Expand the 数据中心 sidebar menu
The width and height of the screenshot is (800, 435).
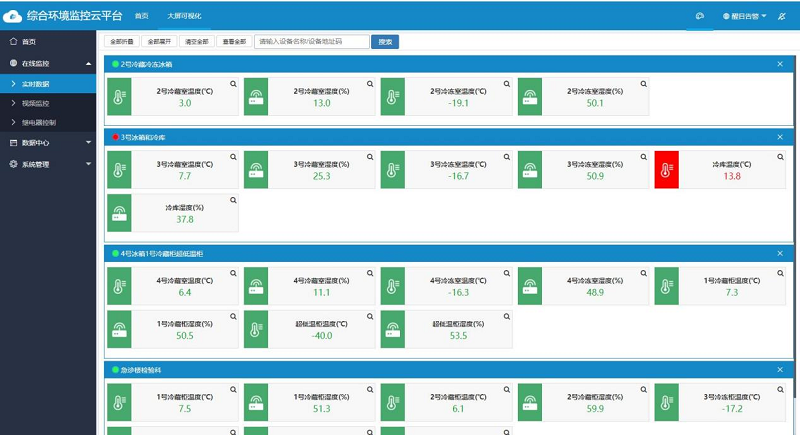tap(89, 143)
